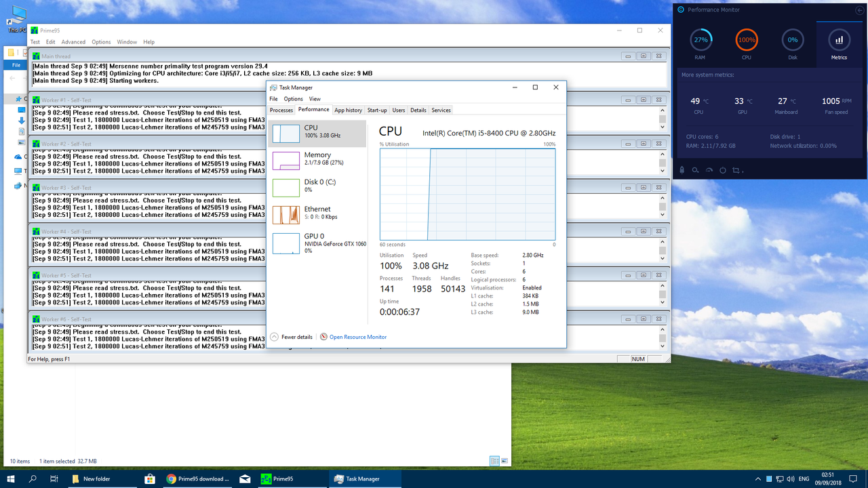
Task: Open the screenshot crop tool in Performance Monitor
Action: 737,169
